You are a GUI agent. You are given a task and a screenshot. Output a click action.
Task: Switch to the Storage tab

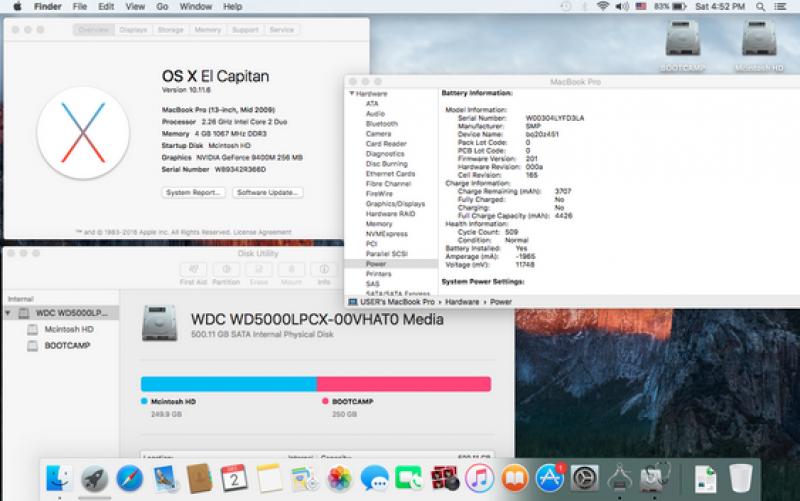point(170,30)
